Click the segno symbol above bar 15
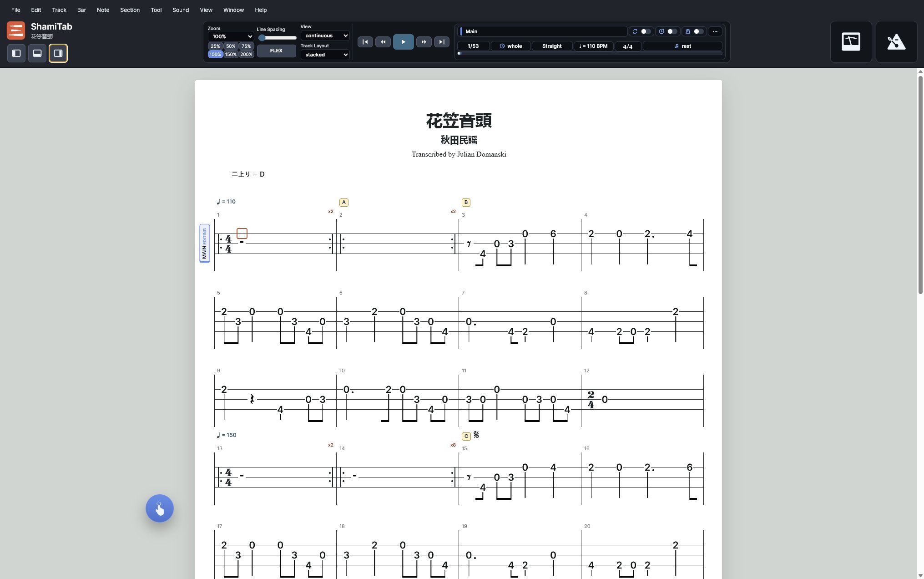Image resolution: width=924 pixels, height=579 pixels. point(476,435)
